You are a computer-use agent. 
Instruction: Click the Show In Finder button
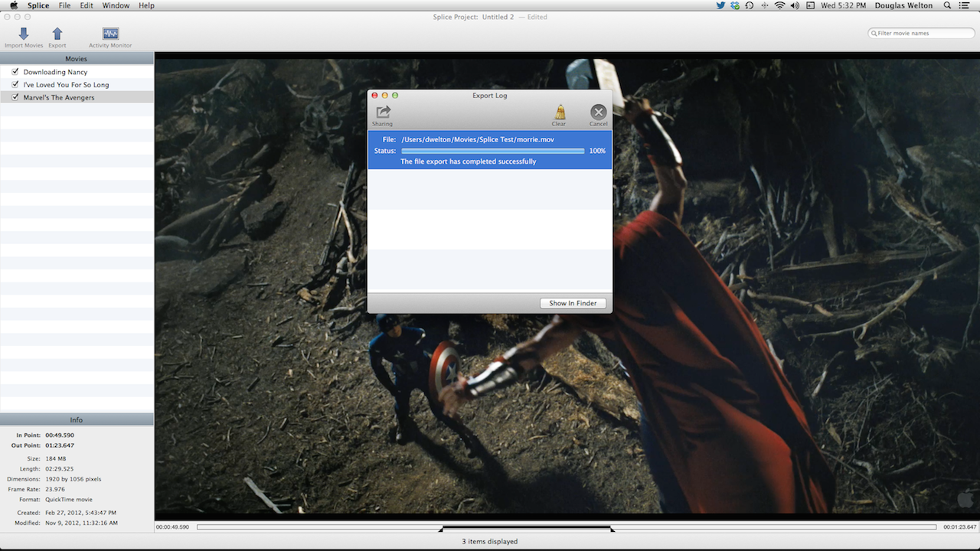point(573,303)
